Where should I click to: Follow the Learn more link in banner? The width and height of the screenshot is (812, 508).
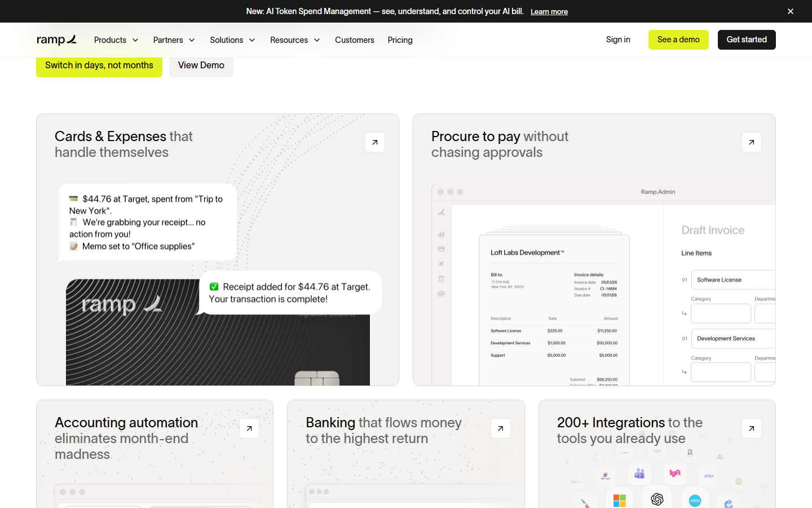549,12
